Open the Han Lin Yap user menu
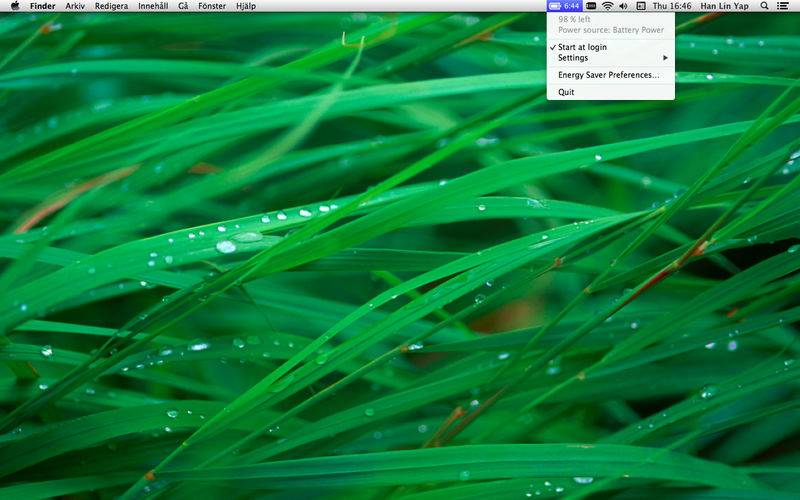This screenshot has height=500, width=800. point(725,6)
